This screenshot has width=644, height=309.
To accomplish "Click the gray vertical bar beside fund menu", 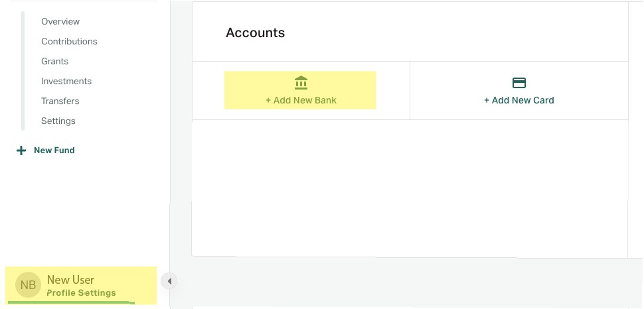I will tap(23, 71).
